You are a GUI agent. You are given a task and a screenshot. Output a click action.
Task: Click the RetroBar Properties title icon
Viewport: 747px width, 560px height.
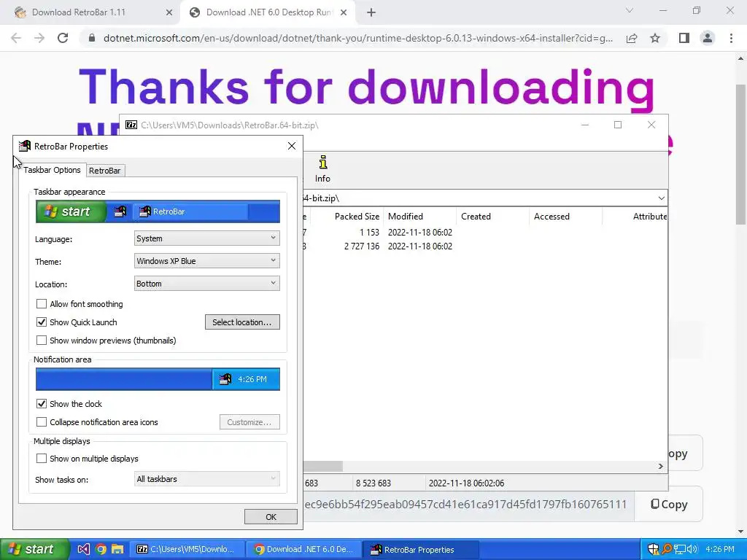click(25, 146)
